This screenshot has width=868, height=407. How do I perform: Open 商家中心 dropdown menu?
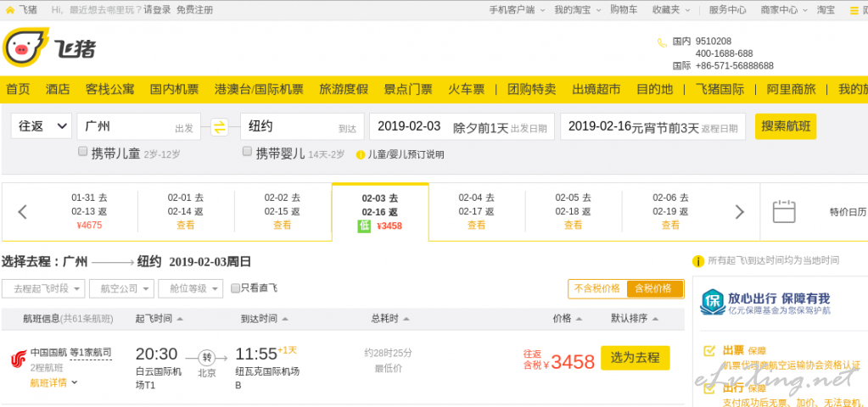point(784,10)
